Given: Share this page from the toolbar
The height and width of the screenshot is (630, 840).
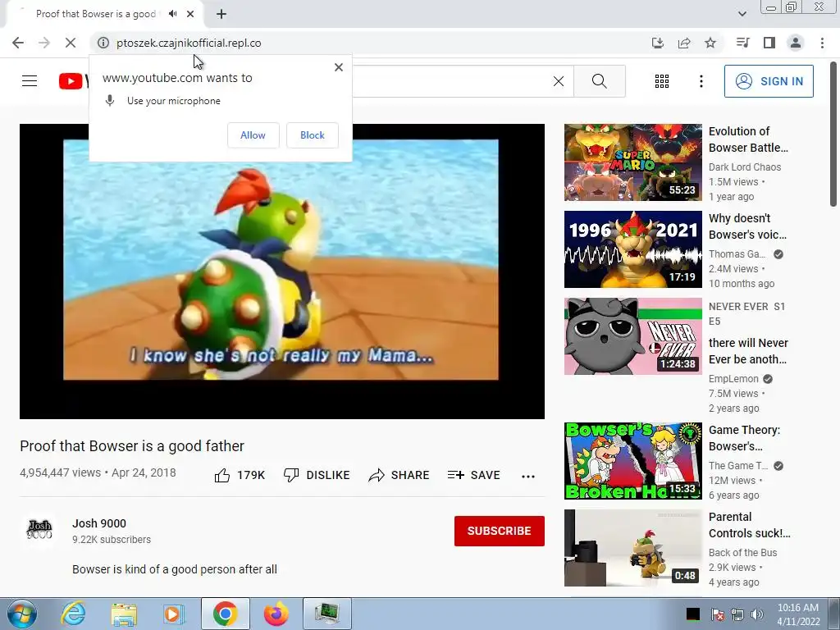Looking at the screenshot, I should [x=684, y=43].
